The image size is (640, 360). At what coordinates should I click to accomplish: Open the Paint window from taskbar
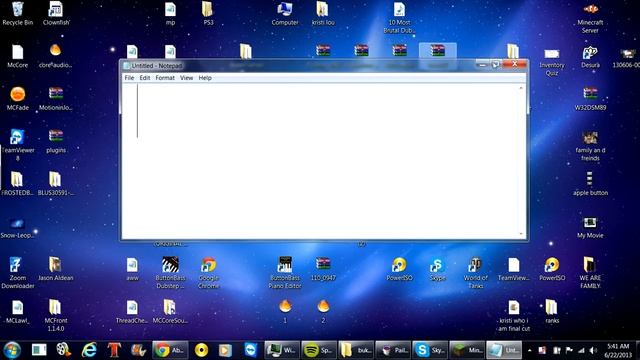coord(393,350)
